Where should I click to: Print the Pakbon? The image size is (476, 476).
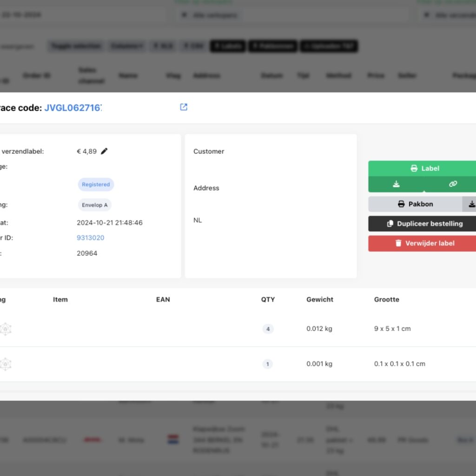[x=415, y=204]
